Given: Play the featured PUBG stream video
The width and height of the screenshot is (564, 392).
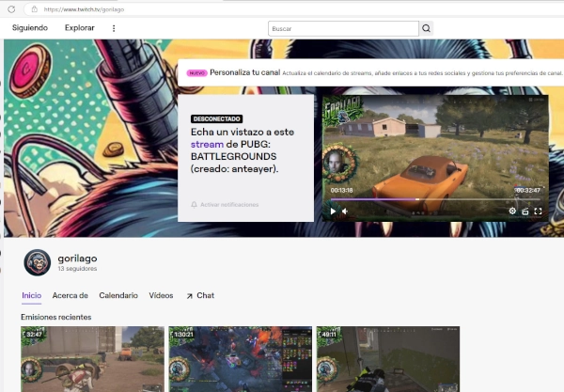Looking at the screenshot, I should pos(332,212).
